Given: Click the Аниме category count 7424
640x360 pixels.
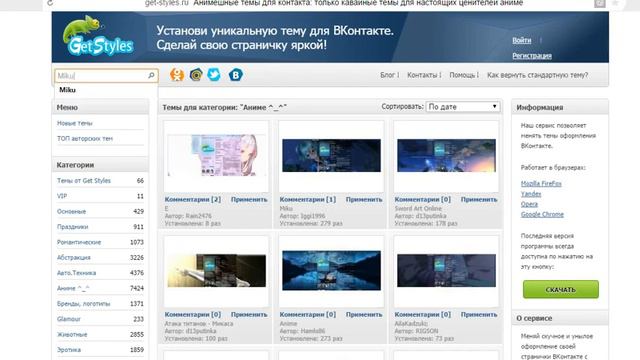Looking at the screenshot, I should [x=137, y=288].
